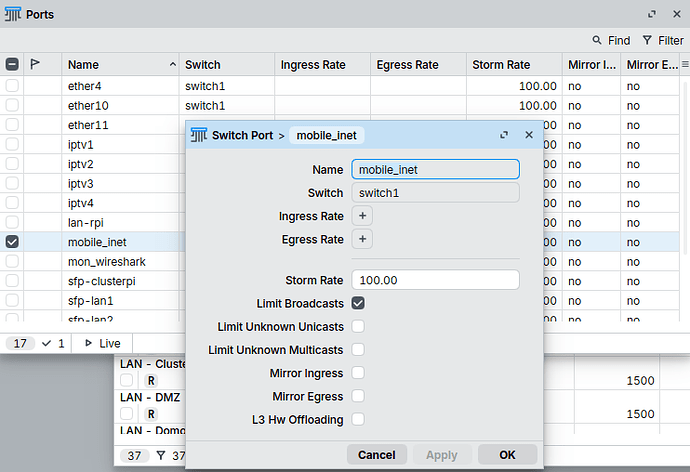The width and height of the screenshot is (690, 472).
Task: Click the Cancel button
Action: point(376,455)
